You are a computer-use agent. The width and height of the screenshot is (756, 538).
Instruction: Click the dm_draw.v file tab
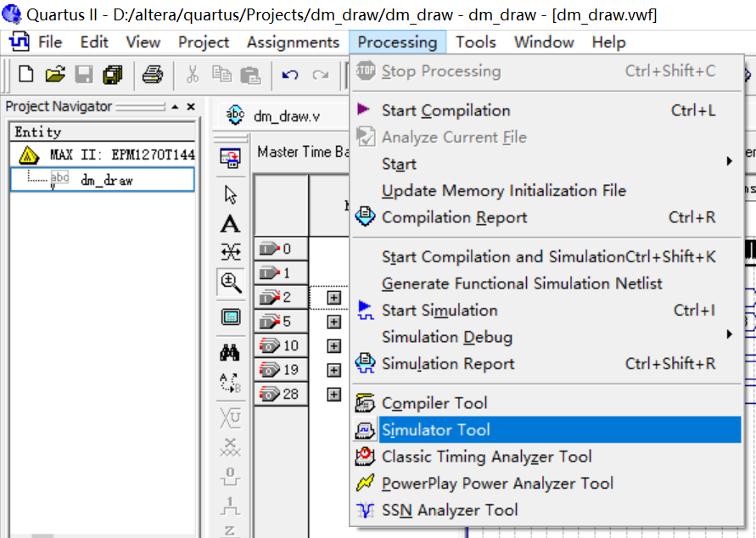(273, 115)
